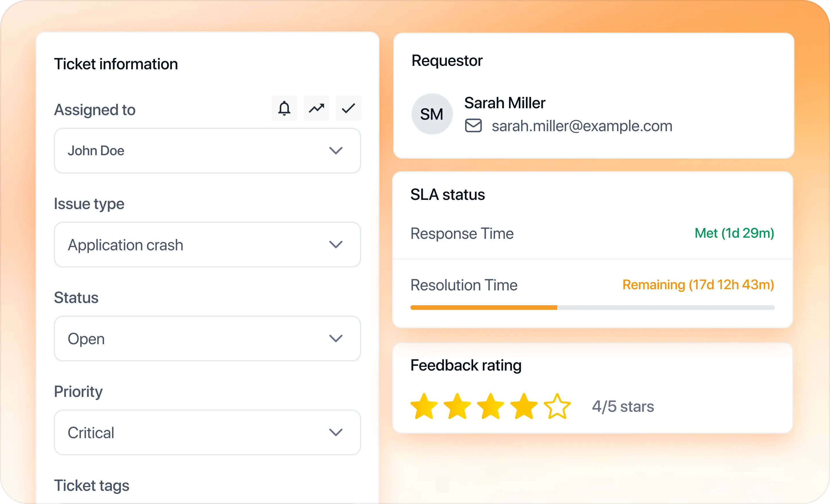Click the trending-up escalate icon
Image resolution: width=830 pixels, height=504 pixels.
[x=316, y=109]
